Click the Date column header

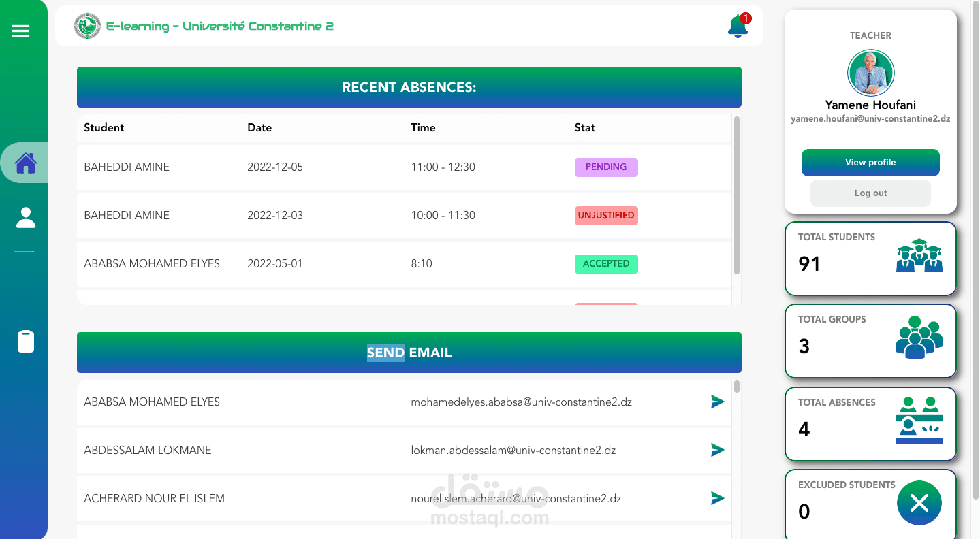click(259, 127)
